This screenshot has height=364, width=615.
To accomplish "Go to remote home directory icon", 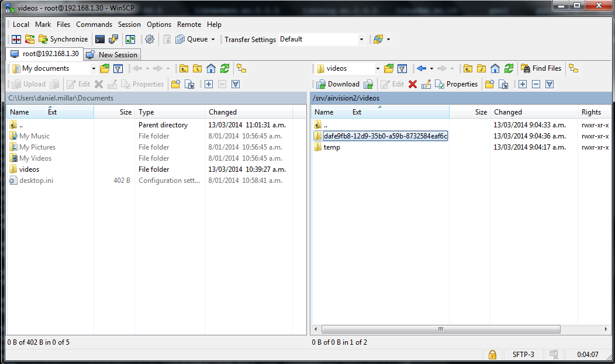I will click(x=495, y=69).
